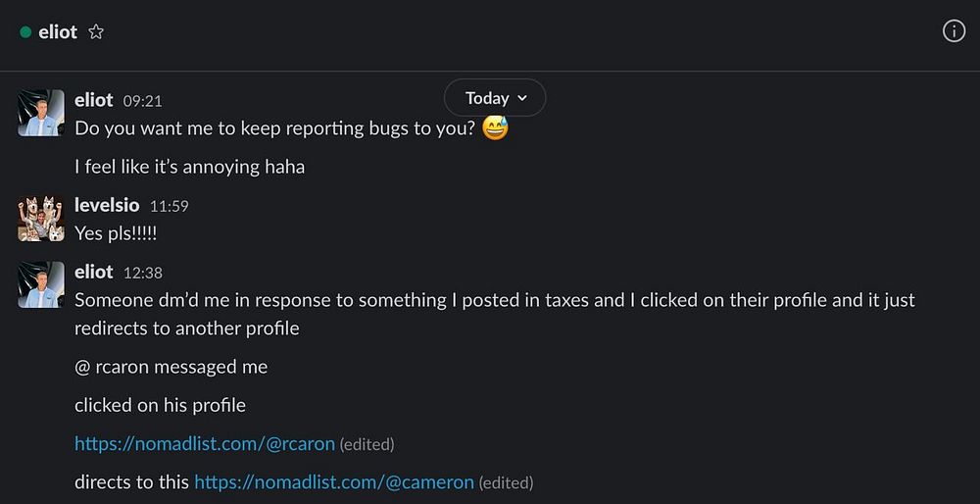Open conversation details info icon
The width and height of the screenshot is (980, 504).
point(954,31)
